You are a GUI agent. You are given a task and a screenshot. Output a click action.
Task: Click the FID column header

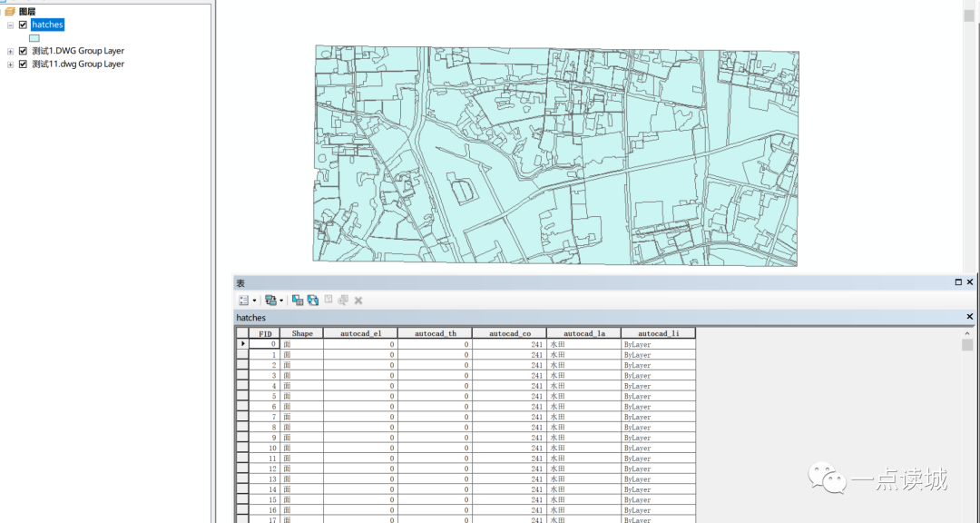(x=265, y=333)
